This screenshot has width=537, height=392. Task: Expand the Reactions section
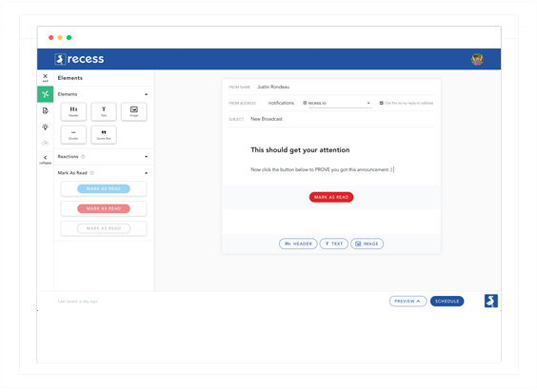click(x=147, y=157)
